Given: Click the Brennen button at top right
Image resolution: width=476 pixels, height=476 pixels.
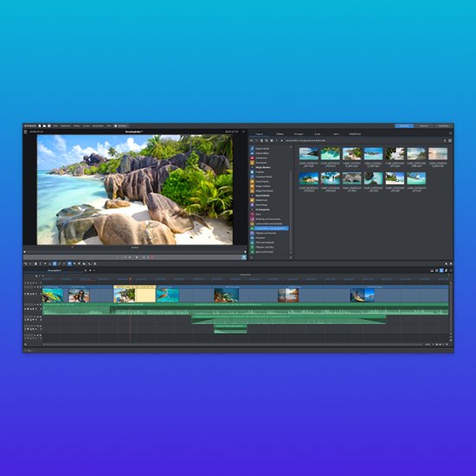Looking at the screenshot, I should coord(424,125).
